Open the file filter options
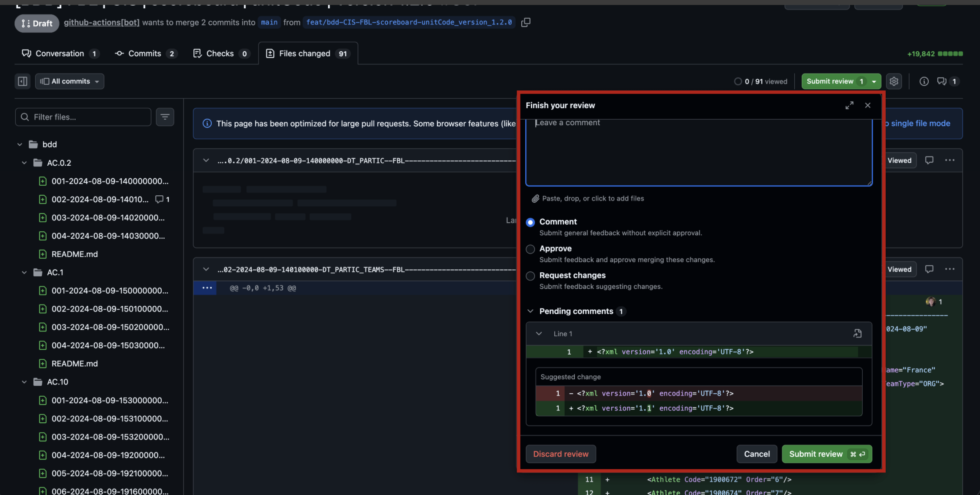980x495 pixels. pos(165,117)
